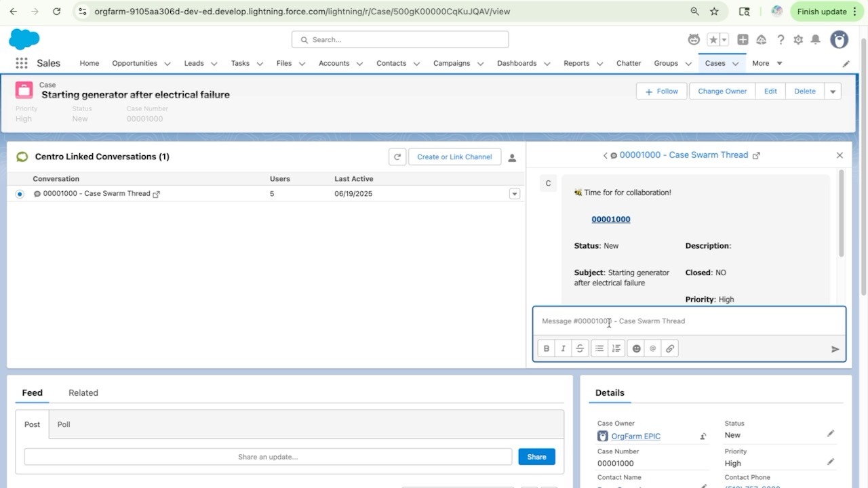Open the Details tab
Image resolution: width=868 pixels, height=488 pixels.
pyautogui.click(x=610, y=392)
